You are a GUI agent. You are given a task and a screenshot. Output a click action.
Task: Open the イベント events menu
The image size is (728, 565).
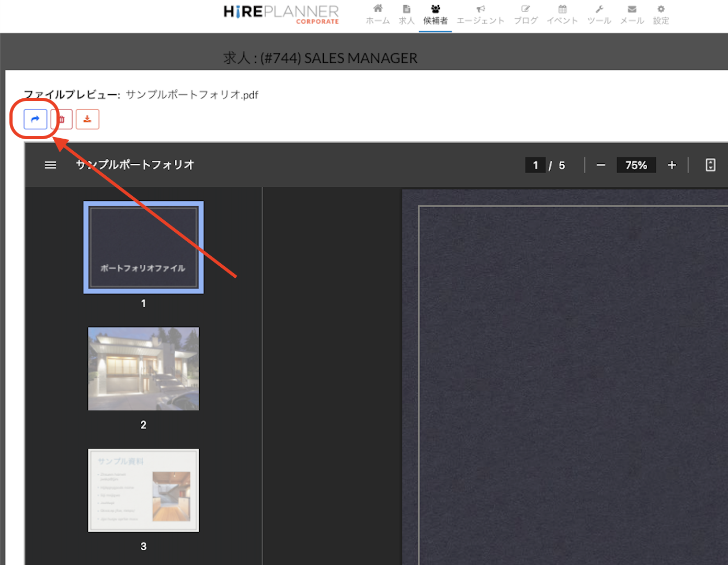pyautogui.click(x=562, y=15)
